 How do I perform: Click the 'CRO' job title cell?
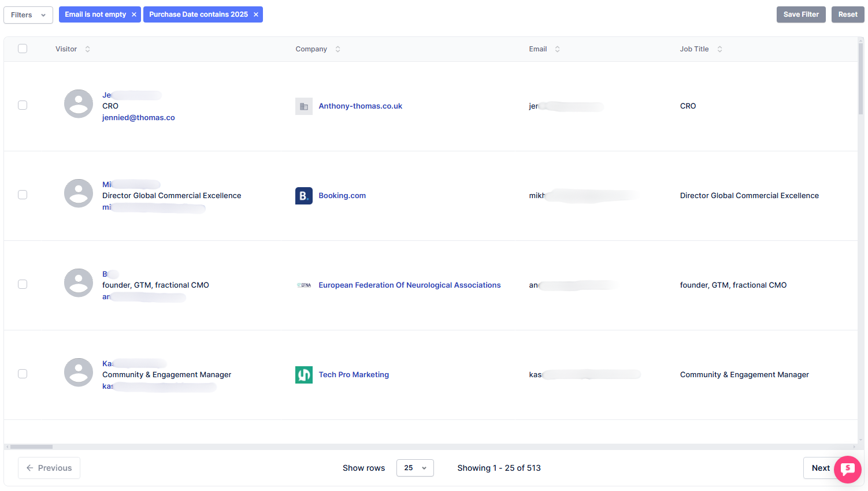688,106
